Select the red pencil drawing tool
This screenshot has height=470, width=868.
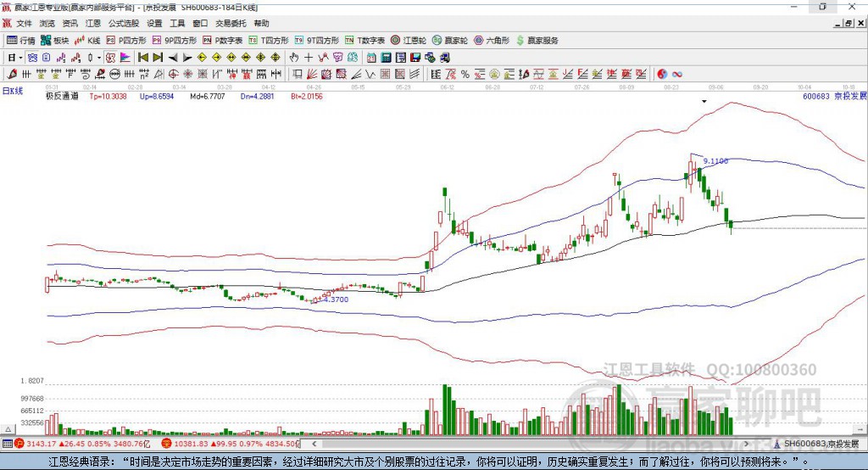tap(12, 74)
